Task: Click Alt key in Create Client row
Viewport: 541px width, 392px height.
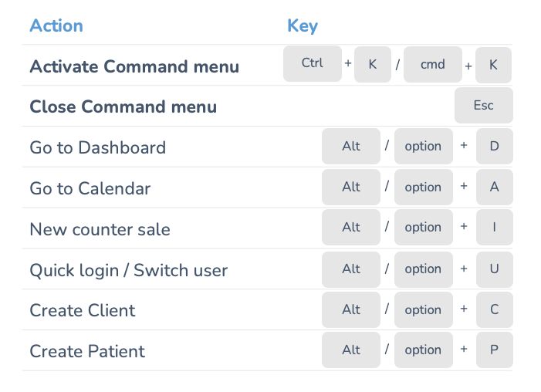Action: [x=351, y=310]
